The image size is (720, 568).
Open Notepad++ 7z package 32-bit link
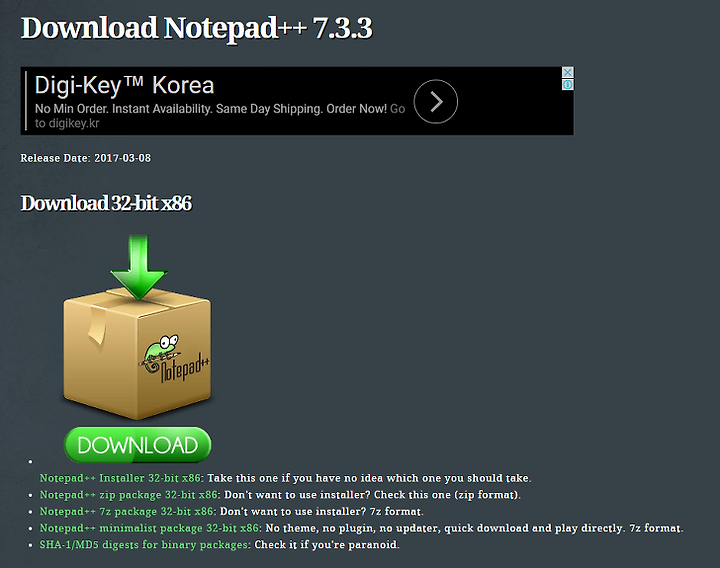tap(127, 511)
